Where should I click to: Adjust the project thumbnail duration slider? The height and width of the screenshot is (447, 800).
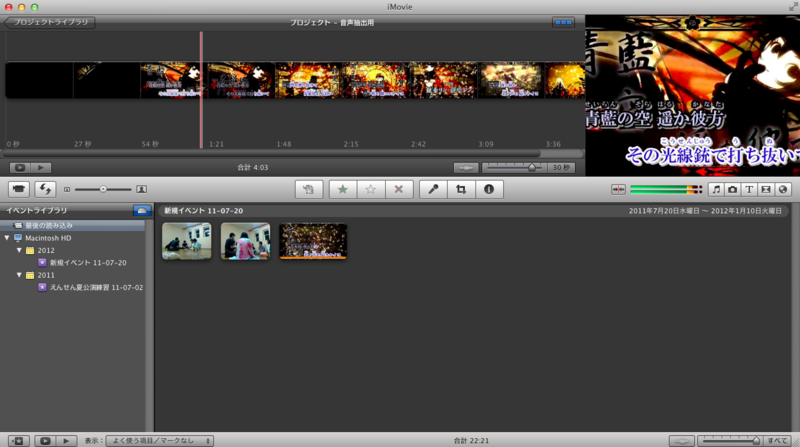[531, 167]
